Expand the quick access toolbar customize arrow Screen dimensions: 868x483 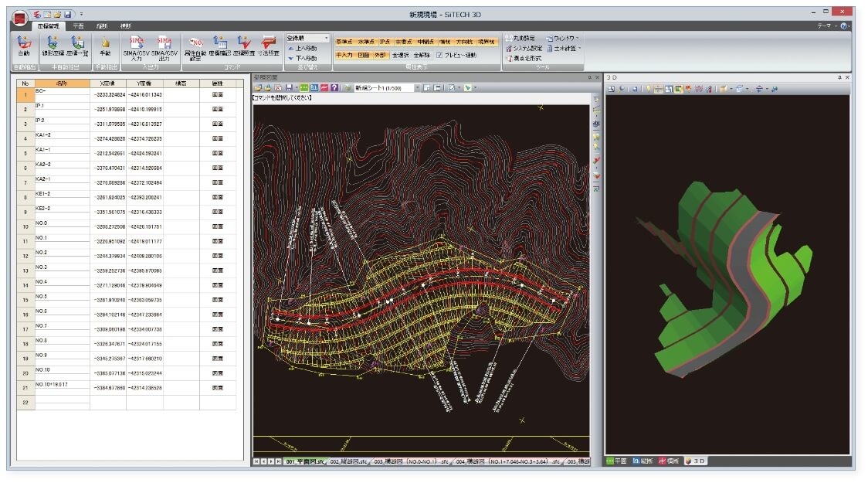pos(81,14)
